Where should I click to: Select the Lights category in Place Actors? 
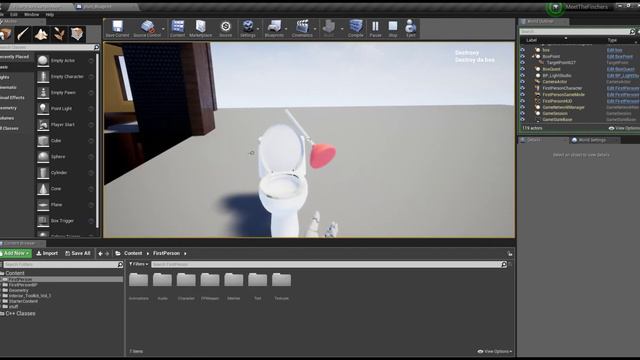click(5, 77)
